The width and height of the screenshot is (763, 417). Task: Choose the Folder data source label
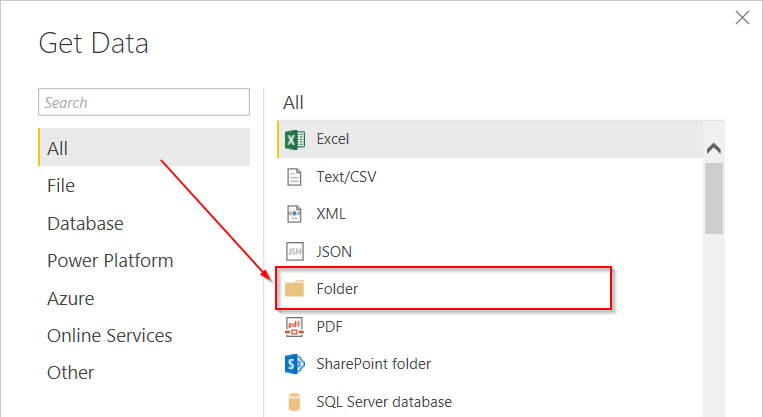click(x=337, y=289)
